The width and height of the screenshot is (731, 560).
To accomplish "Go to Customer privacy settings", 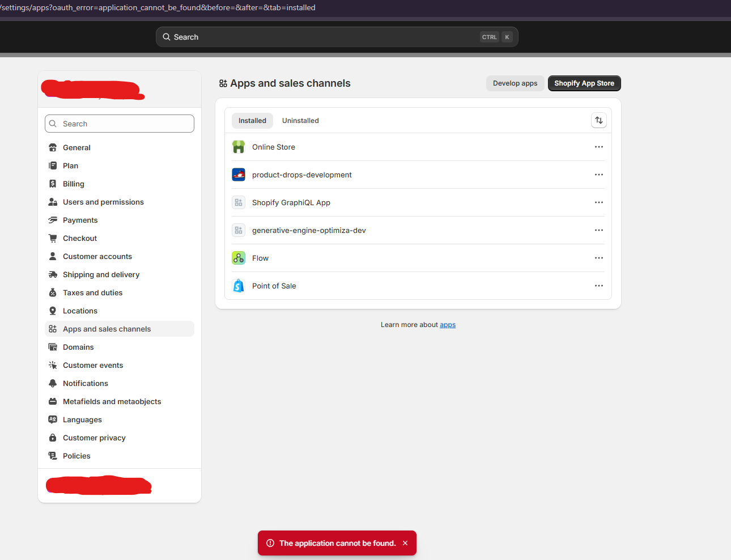I will (120, 438).
